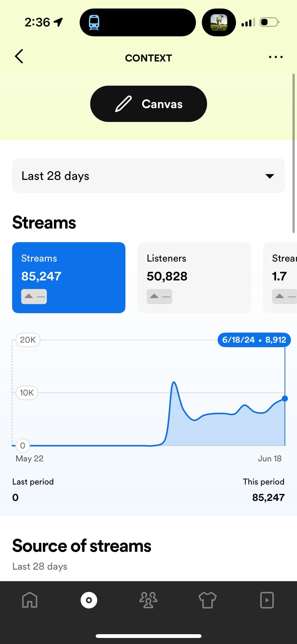Open the three-dot more options menu
297x644 pixels.
[x=276, y=57]
